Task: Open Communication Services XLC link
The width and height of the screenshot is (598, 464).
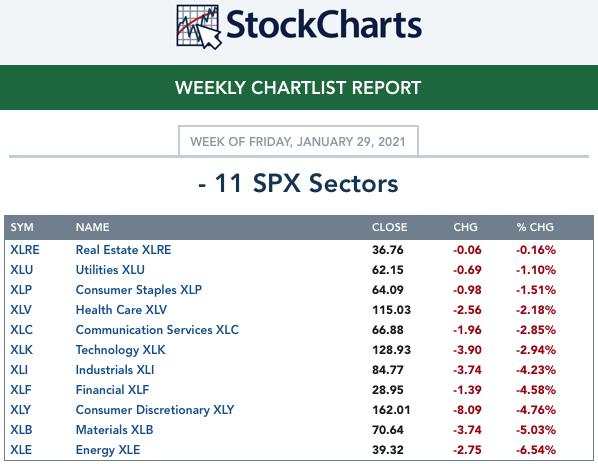Action: point(157,330)
